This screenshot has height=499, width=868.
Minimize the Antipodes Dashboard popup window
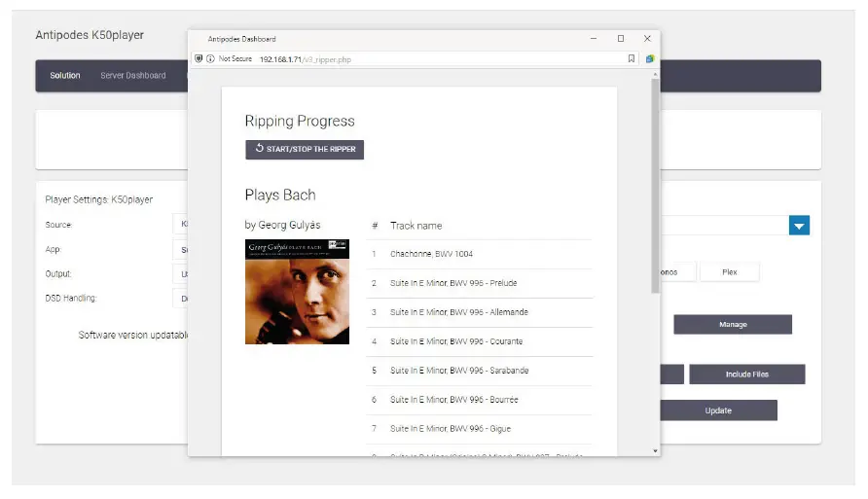[594, 39]
